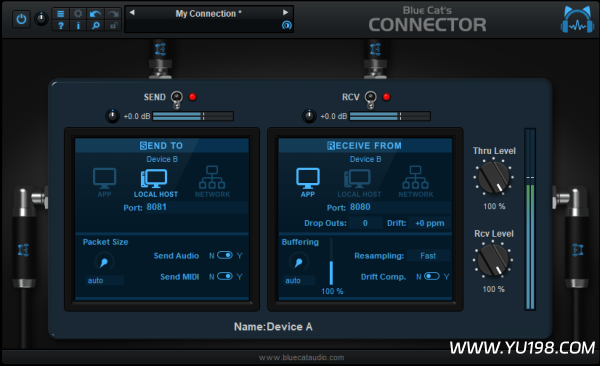
Task: Click the Buffering knob
Action: coord(299,262)
